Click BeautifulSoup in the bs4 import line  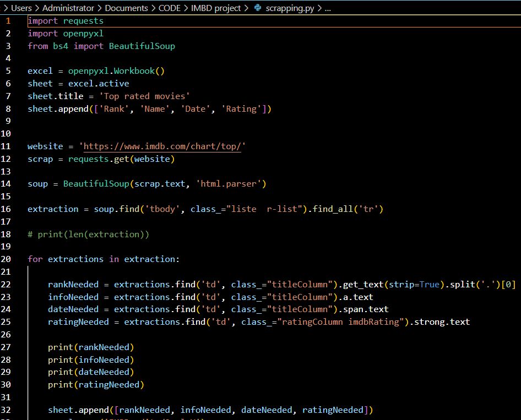click(x=142, y=46)
